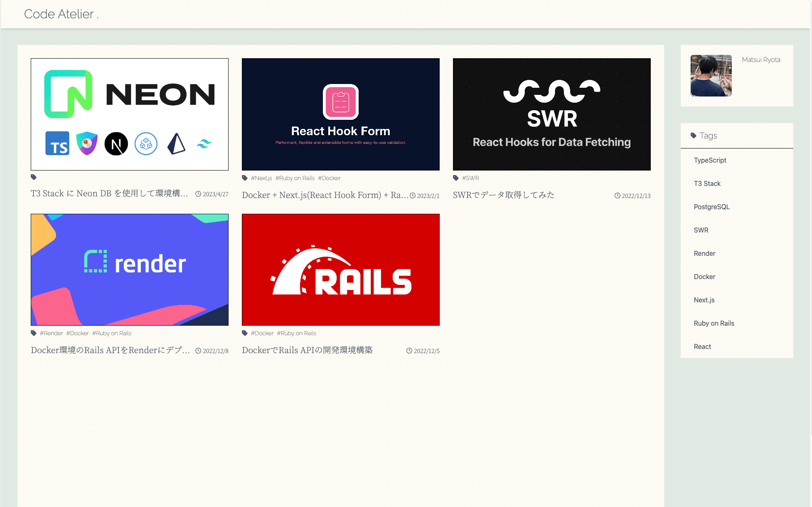Open the React Hook Form article thumbnail
Viewport: 812px width, 507px height.
[x=341, y=114]
